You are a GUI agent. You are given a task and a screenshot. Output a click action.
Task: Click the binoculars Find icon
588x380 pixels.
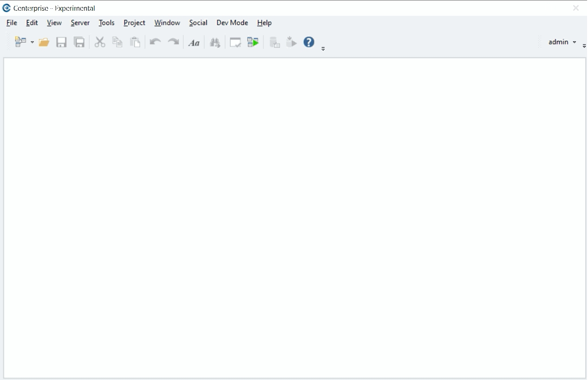[215, 43]
